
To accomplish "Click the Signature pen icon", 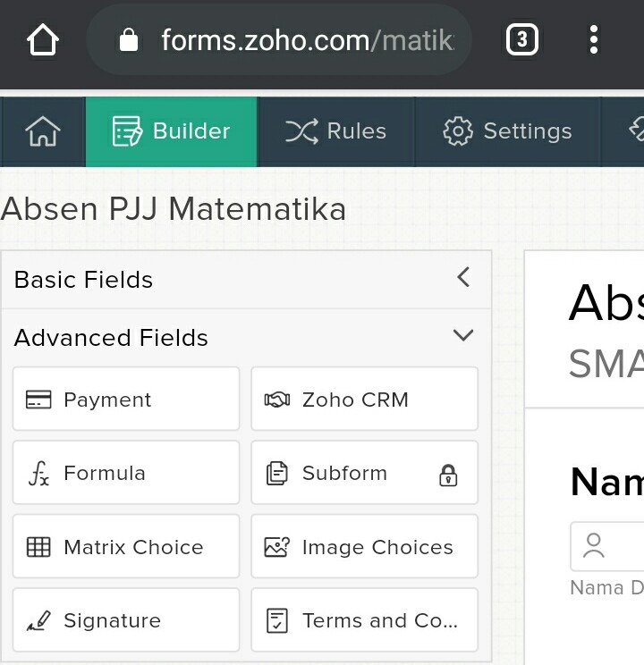I will [x=38, y=621].
